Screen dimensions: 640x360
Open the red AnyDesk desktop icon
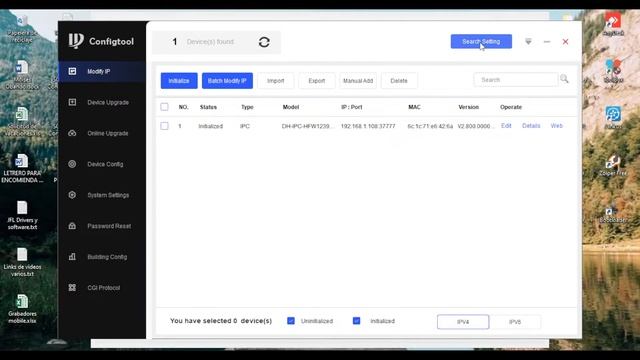point(613,24)
